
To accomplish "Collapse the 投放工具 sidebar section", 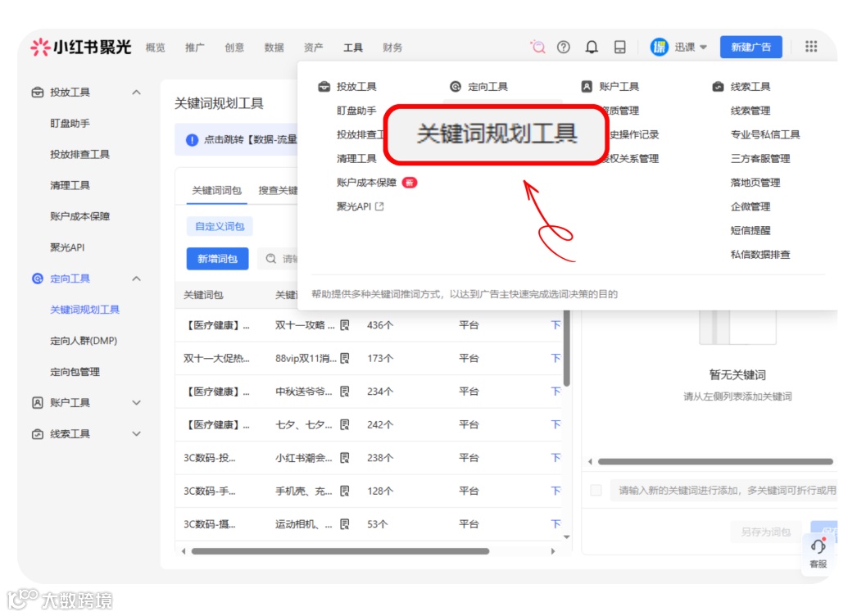I will point(137,93).
